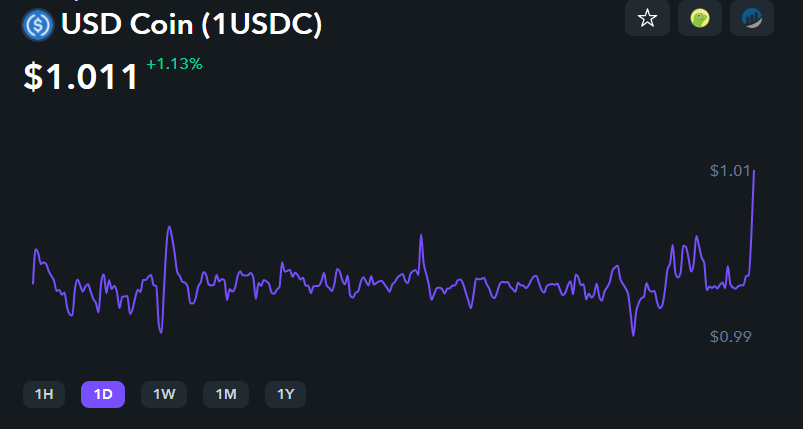Select the 1W time range
The image size is (803, 429).
(x=164, y=394)
